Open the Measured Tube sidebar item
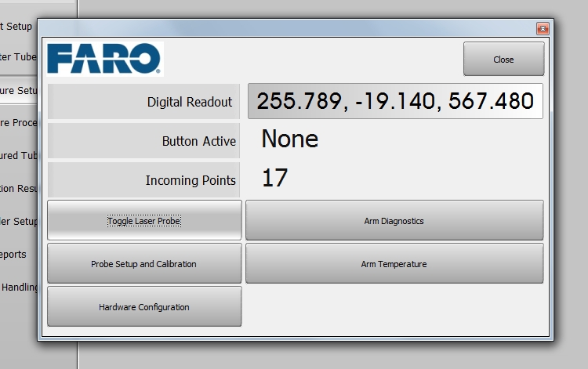Screen dimensions: 588x369 pos(19,155)
